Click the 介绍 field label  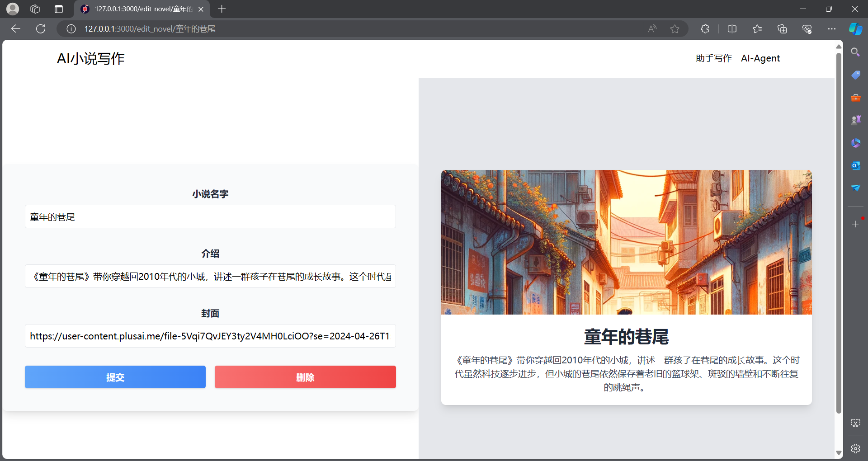tap(210, 254)
